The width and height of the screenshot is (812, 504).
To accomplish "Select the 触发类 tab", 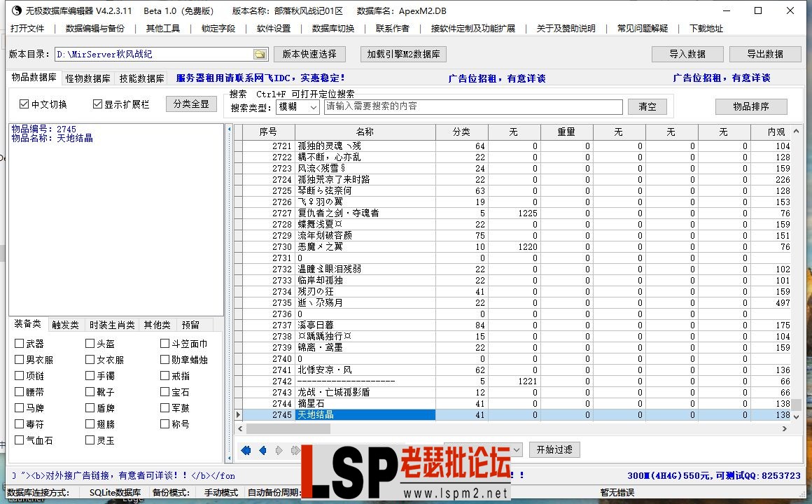I will point(65,325).
